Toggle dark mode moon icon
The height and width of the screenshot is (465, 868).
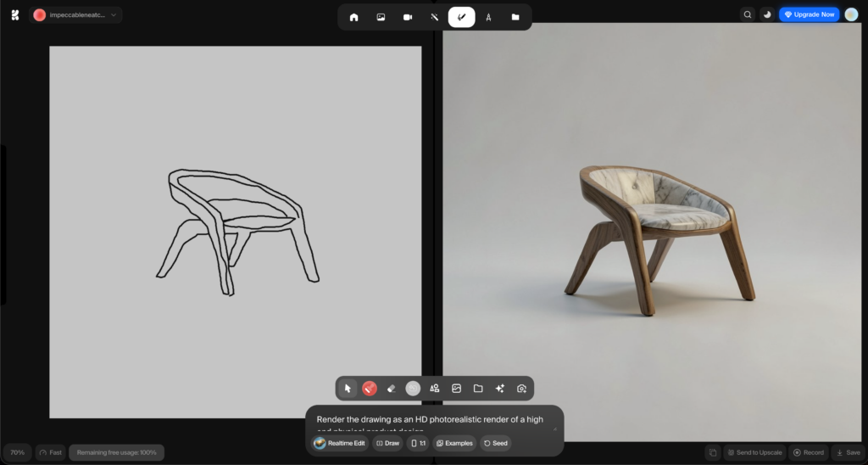767,14
